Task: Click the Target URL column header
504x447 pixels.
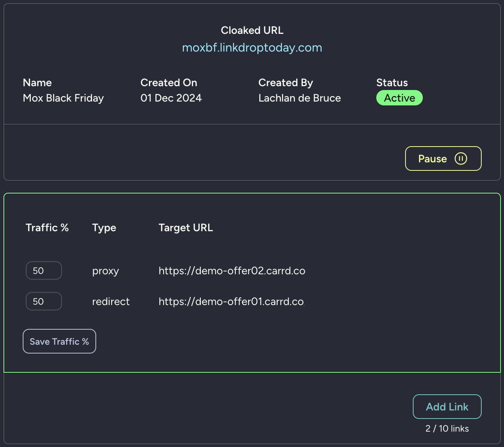Action: tap(185, 227)
